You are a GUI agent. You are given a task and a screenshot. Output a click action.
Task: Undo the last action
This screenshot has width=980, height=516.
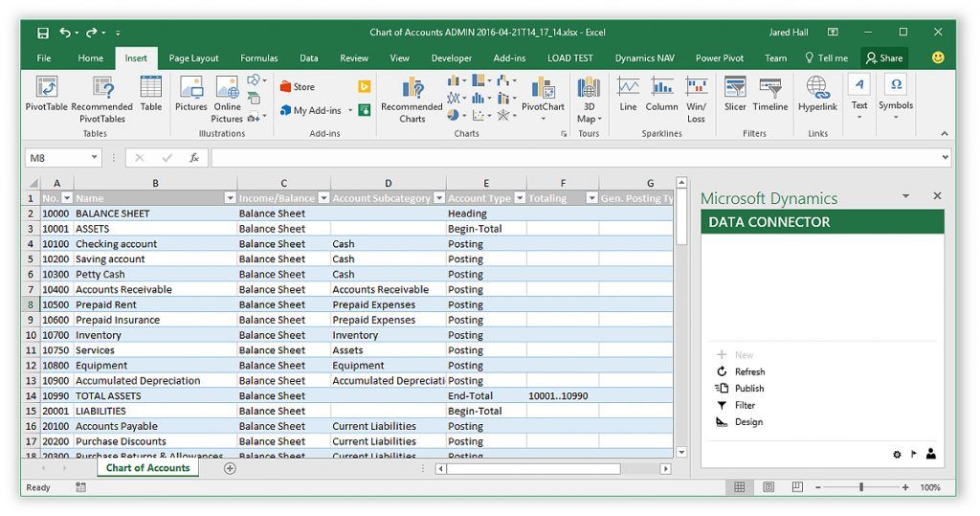(x=65, y=33)
